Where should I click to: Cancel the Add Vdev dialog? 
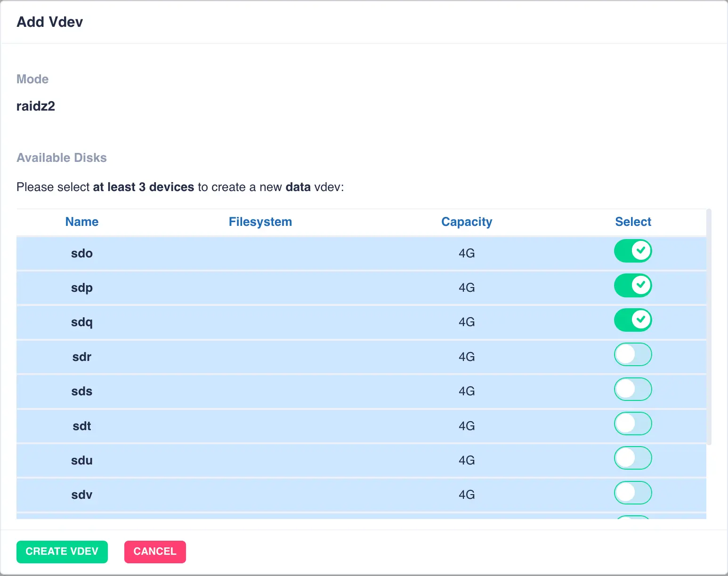coord(155,552)
